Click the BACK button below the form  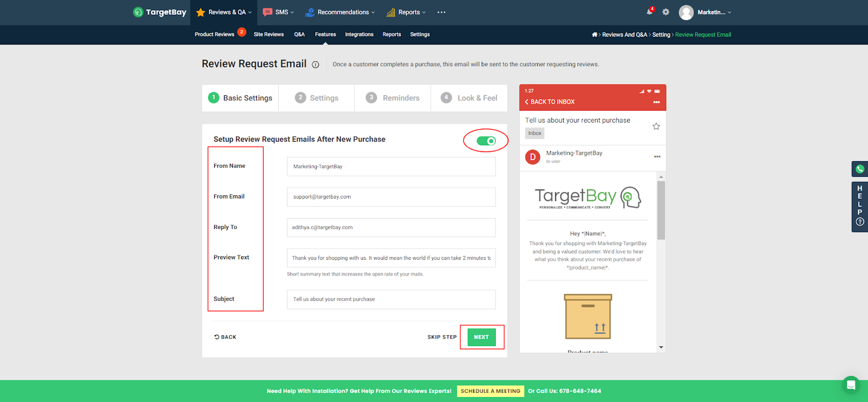pyautogui.click(x=225, y=337)
